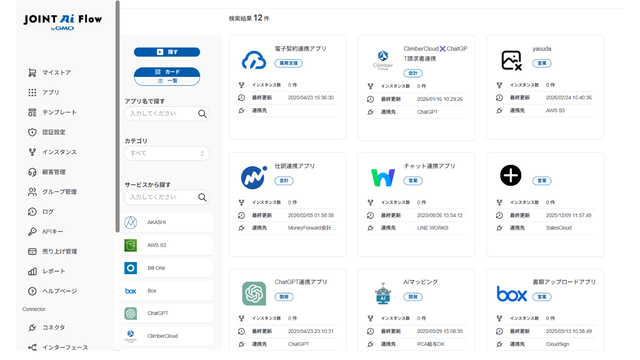Open the yasuda card title
Viewport: 640px width, 360px height.
542,49
